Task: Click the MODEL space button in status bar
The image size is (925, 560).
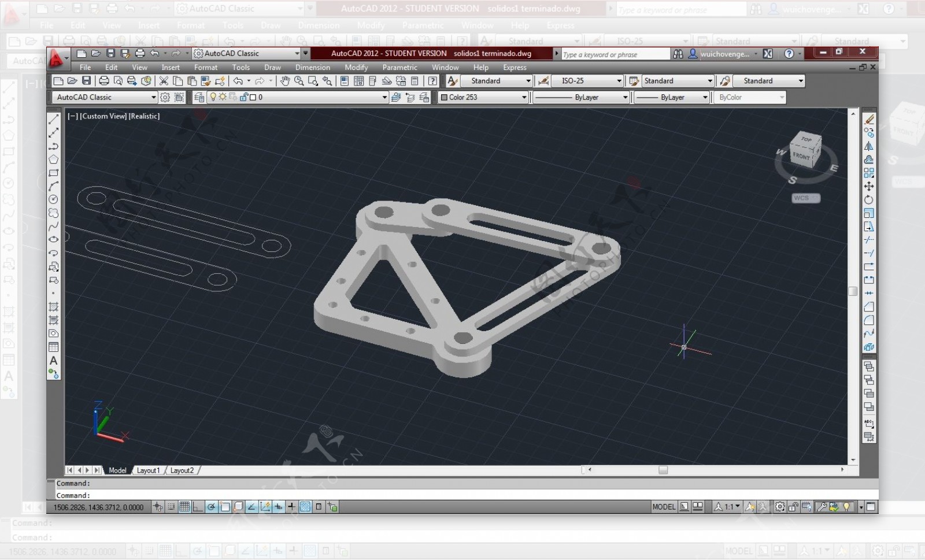Action: click(x=664, y=507)
